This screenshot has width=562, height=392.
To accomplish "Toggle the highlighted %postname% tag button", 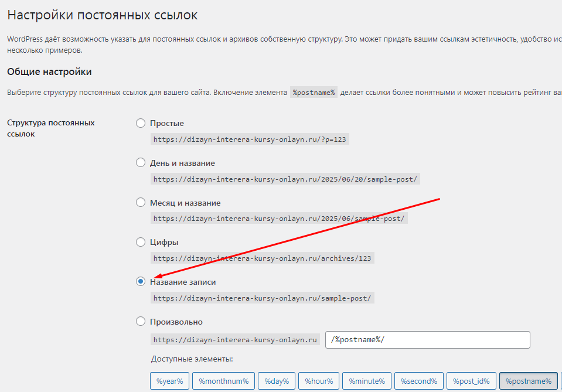I will (528, 381).
